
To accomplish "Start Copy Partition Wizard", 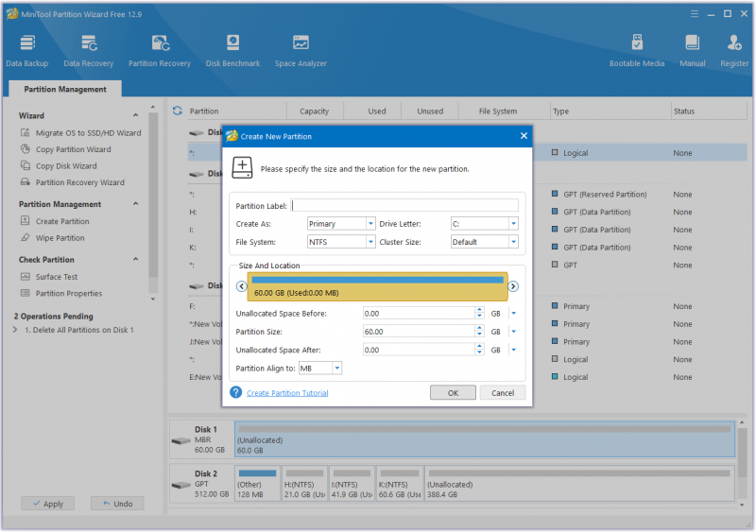I will point(65,149).
